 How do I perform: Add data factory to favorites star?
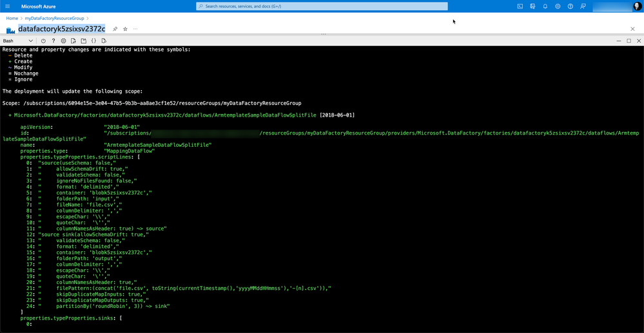point(125,29)
